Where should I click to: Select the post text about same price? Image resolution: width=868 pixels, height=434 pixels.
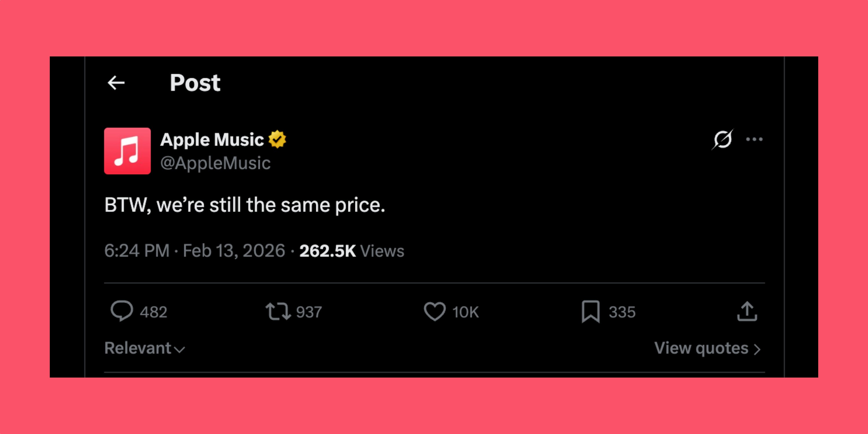(x=245, y=205)
